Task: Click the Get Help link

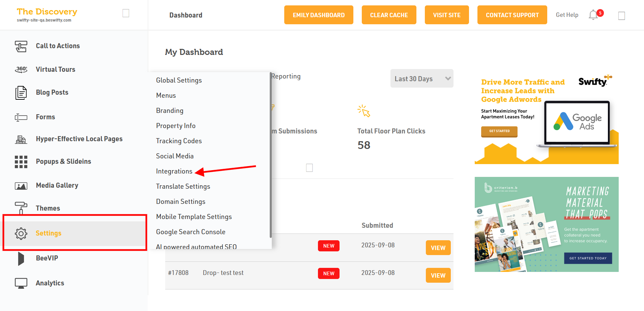Action: tap(567, 15)
